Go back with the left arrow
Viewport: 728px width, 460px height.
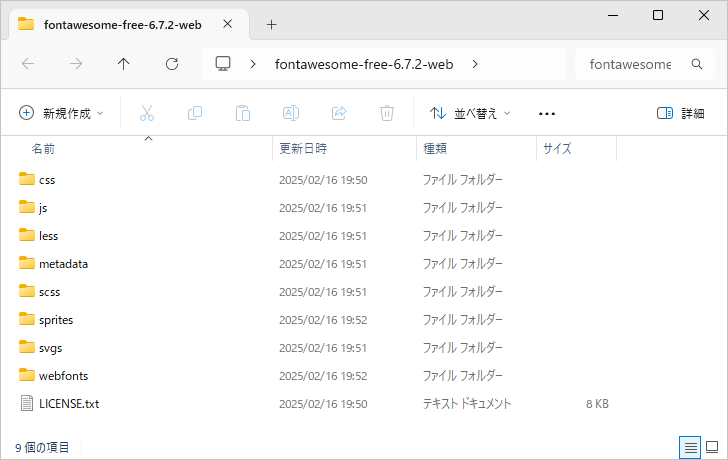[x=28, y=64]
